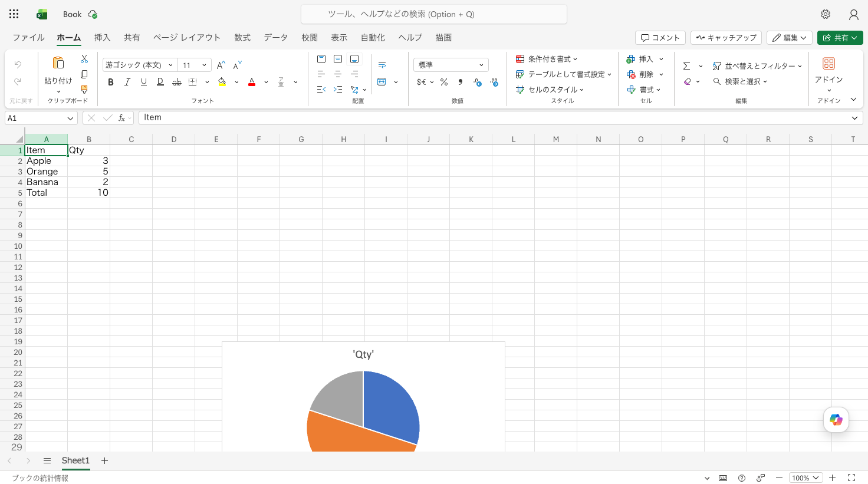Click テーブルとして書式設定 button
868x484 pixels.
click(564, 74)
